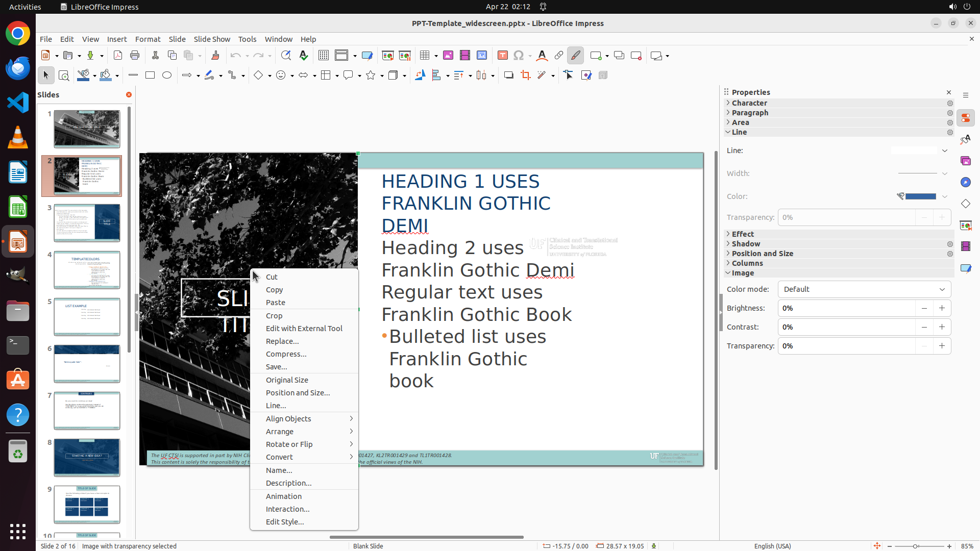Image resolution: width=980 pixels, height=551 pixels.
Task: Open the Color mode dropdown
Action: click(x=864, y=289)
